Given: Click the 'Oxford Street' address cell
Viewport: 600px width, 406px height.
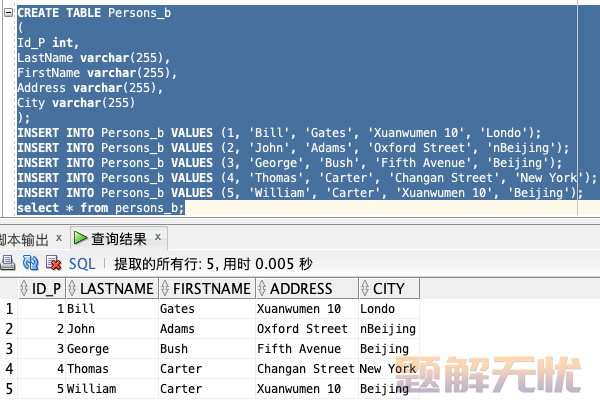Looking at the screenshot, I should (307, 329).
